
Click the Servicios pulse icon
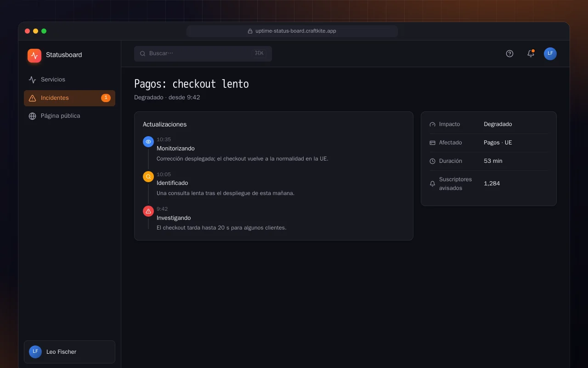click(x=32, y=80)
